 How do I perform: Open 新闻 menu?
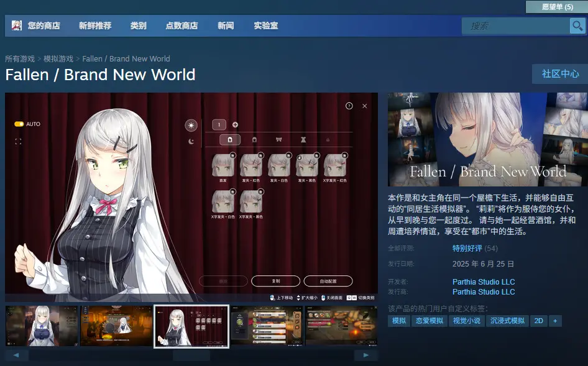(x=226, y=25)
